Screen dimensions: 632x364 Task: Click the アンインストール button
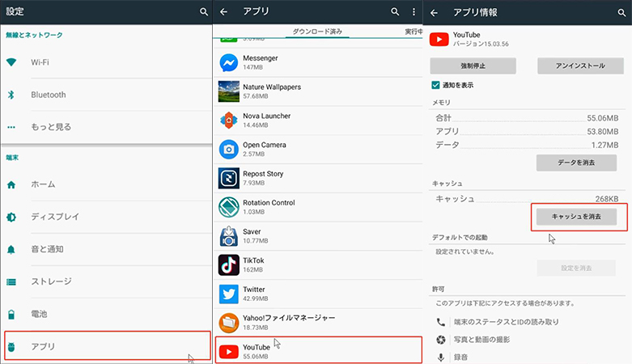coord(580,66)
